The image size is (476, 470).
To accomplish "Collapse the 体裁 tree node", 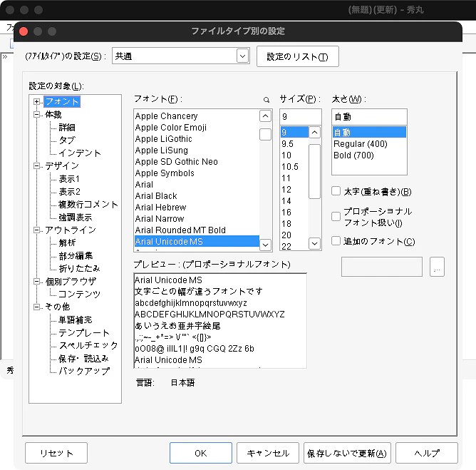I will click(37, 115).
